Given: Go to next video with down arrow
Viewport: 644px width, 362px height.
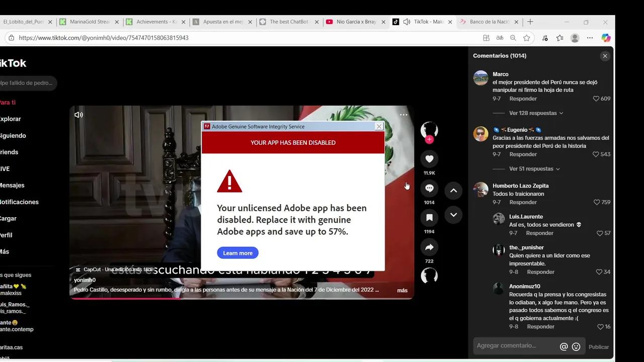Looking at the screenshot, I should (453, 215).
